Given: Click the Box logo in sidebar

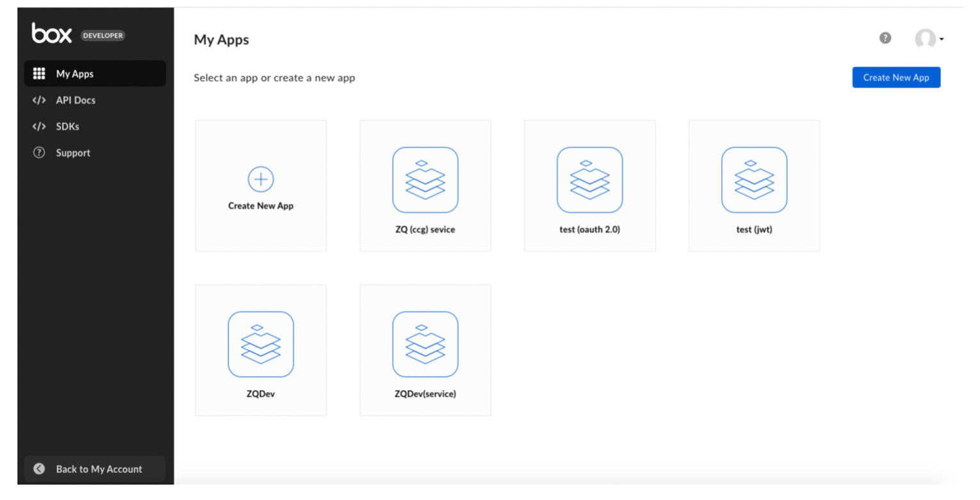Looking at the screenshot, I should (x=52, y=33).
